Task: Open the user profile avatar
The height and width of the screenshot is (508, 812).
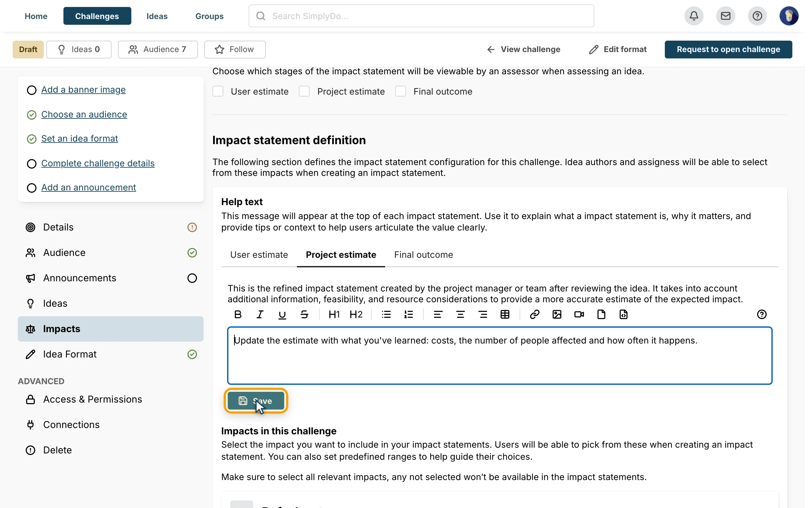Action: tap(789, 16)
